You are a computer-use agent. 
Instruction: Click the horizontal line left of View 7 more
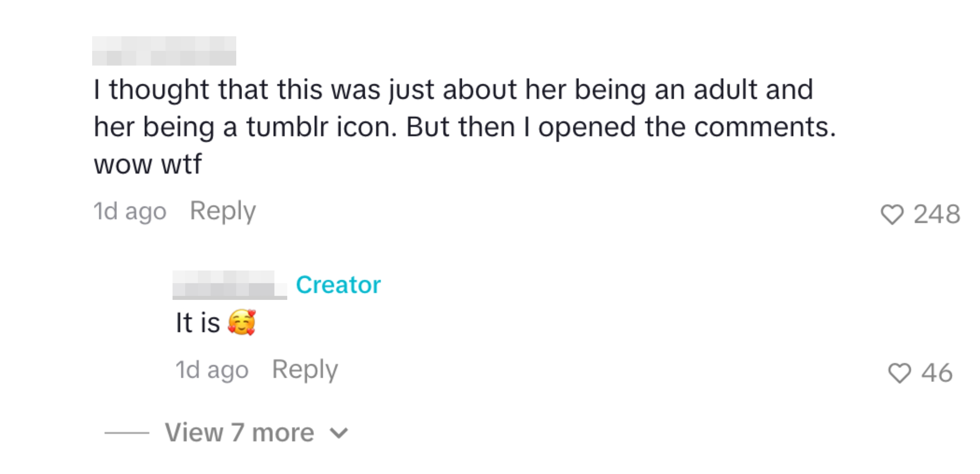(x=127, y=433)
